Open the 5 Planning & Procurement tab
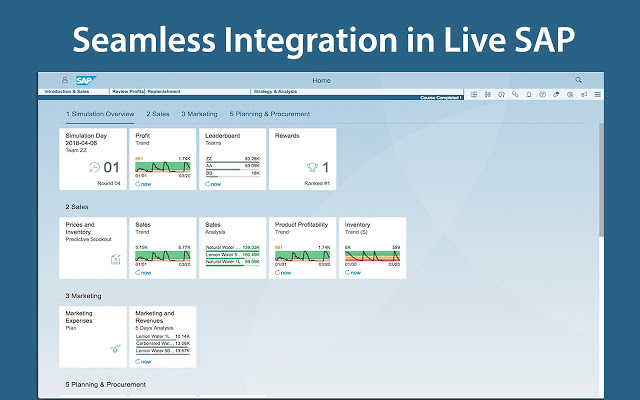 pyautogui.click(x=270, y=114)
